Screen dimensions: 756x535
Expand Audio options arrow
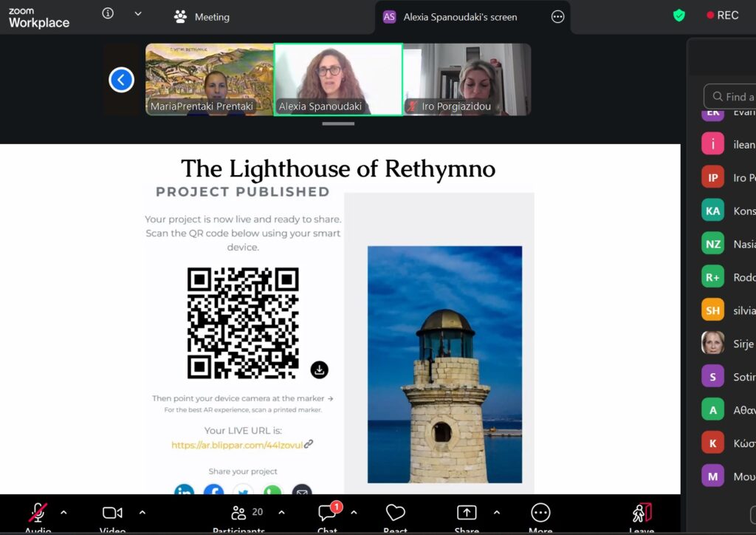pos(63,513)
